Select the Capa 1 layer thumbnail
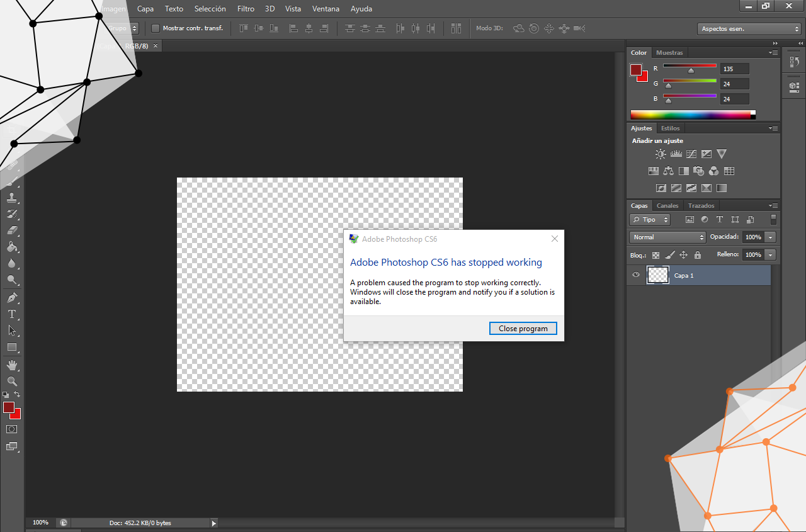The image size is (806, 532). 658,275
